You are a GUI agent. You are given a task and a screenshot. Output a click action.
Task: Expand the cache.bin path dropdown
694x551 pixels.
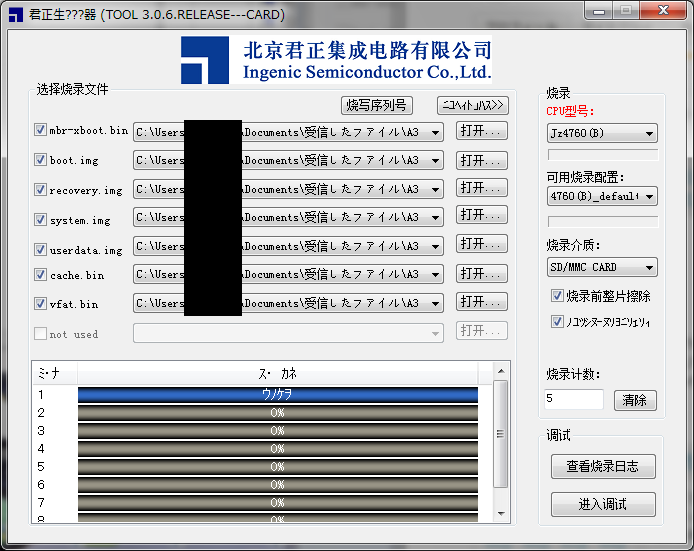436,274
